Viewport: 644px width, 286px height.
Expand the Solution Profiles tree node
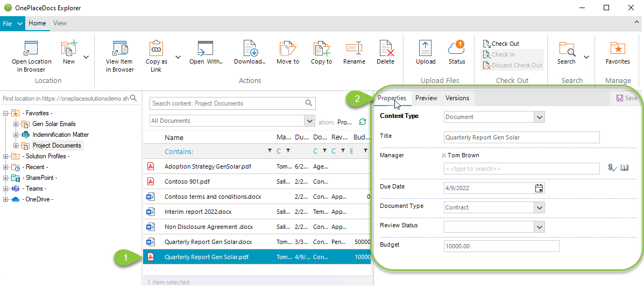coord(6,156)
